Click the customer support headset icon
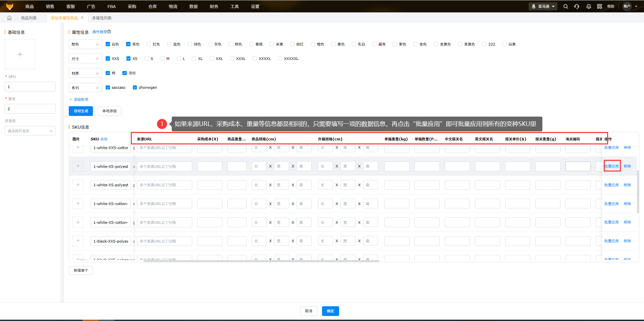Screen dimensions: 644x321 (577, 6)
